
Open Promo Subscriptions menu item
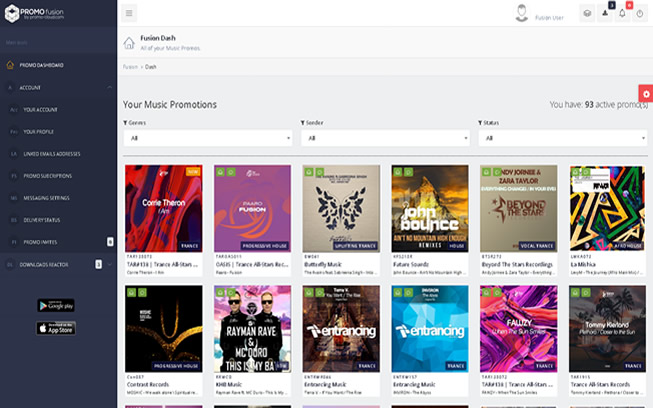tap(58, 176)
